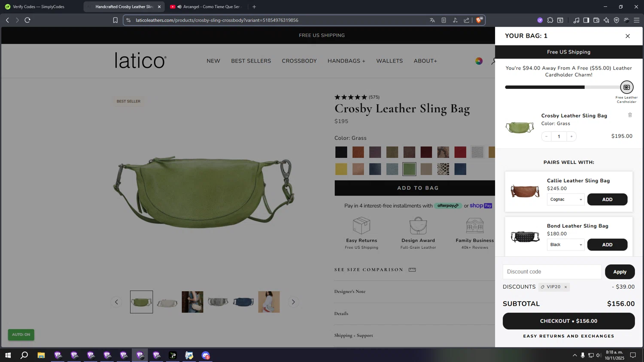Viewport: 644px width, 362px height.
Task: Expand the ABOUT+ menu
Action: coord(425,61)
